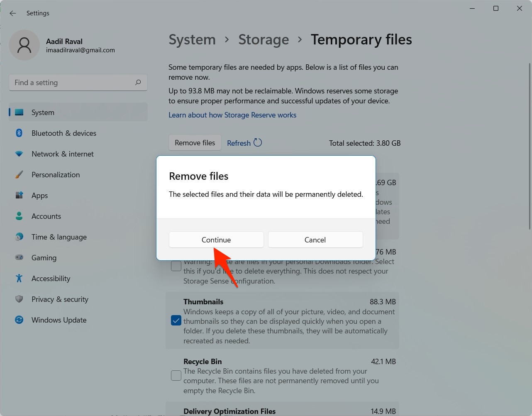Open Learn about how Storage Reserve works
Screen dimensions: 532x416
click(232, 115)
